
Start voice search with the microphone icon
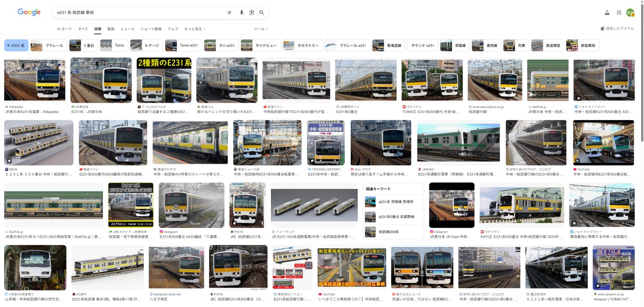[x=241, y=13]
